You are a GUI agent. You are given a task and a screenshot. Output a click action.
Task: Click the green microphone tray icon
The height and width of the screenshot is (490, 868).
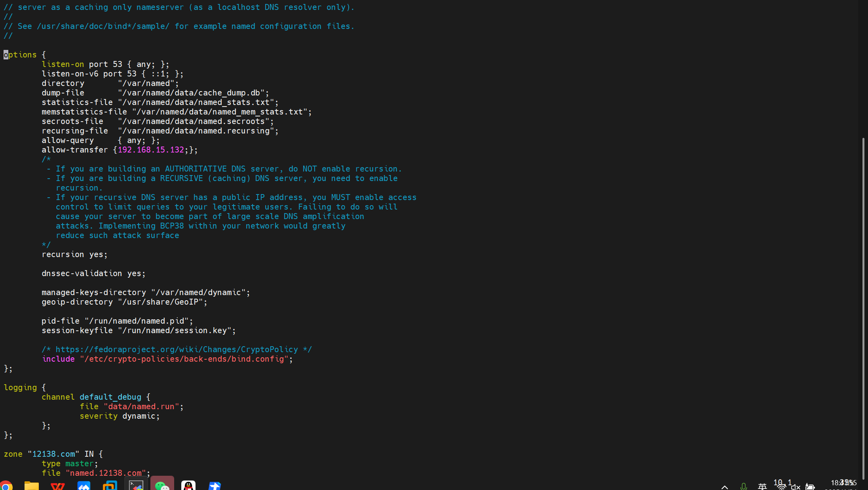[x=743, y=486]
